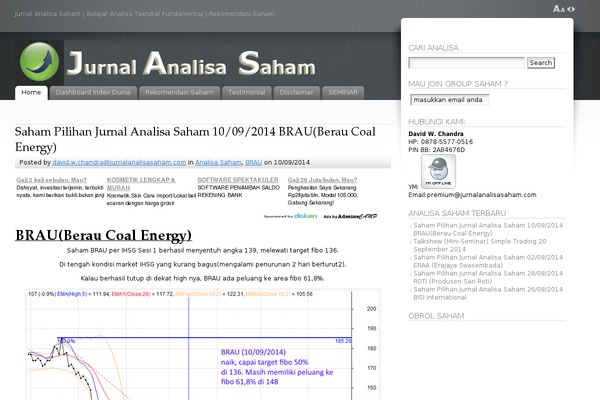Click Email premium@jurnalanalisasaham.com text
This screenshot has height=400, width=600.
pos(472,195)
